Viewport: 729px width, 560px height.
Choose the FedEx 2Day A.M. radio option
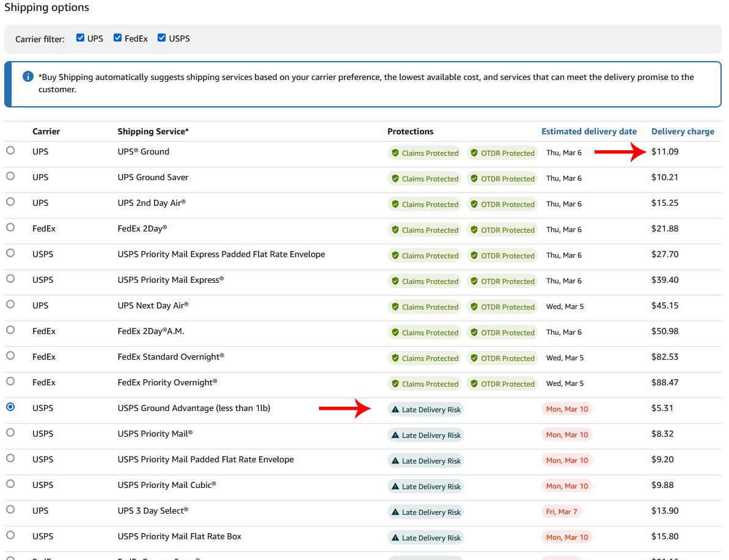(x=10, y=330)
